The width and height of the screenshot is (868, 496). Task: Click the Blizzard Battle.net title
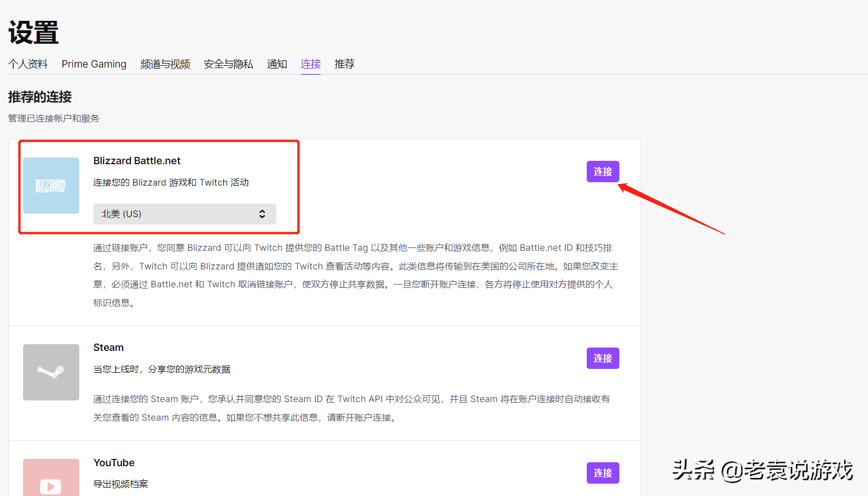[x=137, y=161]
